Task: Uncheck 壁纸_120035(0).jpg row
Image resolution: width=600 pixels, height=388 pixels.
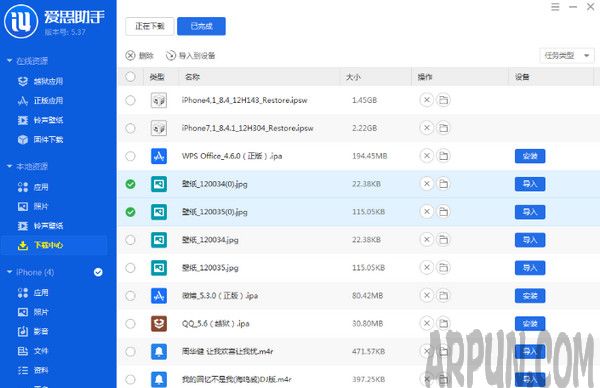Action: coord(130,212)
